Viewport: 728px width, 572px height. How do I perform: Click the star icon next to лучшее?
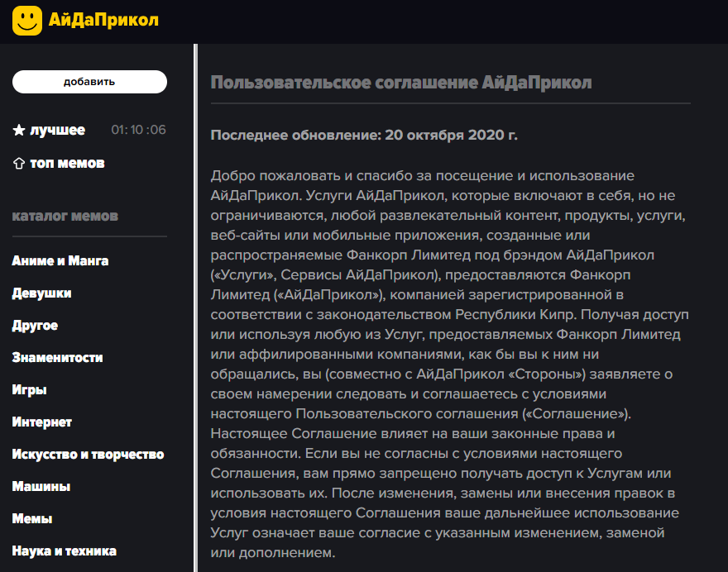click(x=18, y=130)
